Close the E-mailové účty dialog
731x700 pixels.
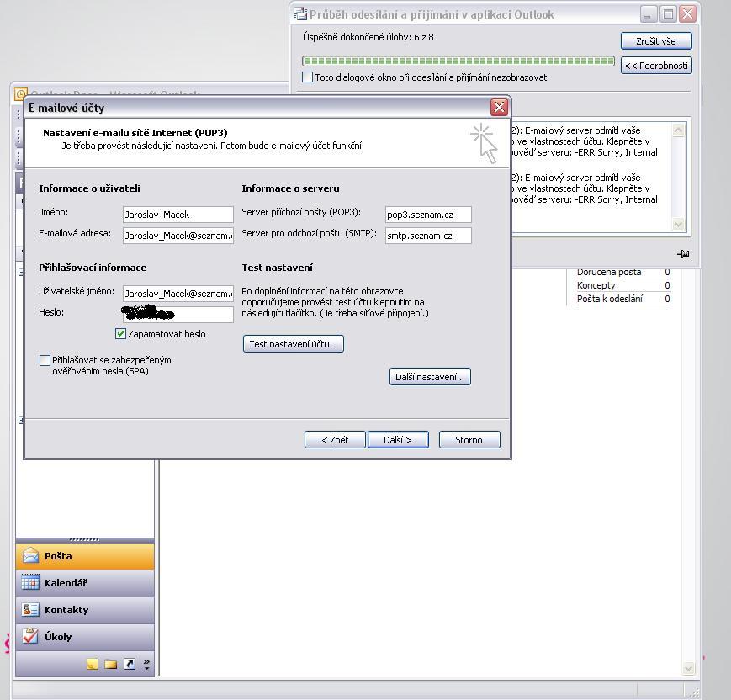click(499, 107)
